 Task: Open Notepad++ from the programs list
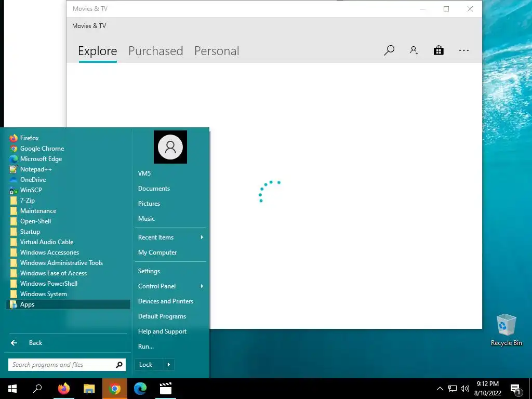68,169
